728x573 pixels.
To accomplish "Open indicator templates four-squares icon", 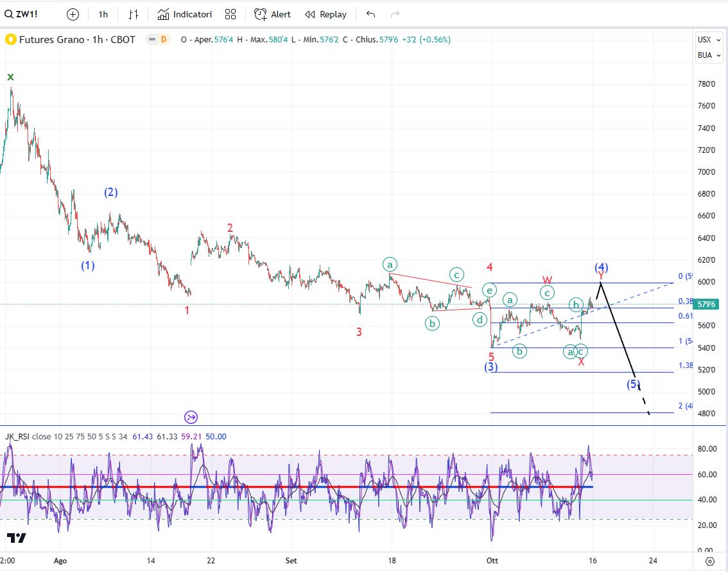I will (x=230, y=14).
